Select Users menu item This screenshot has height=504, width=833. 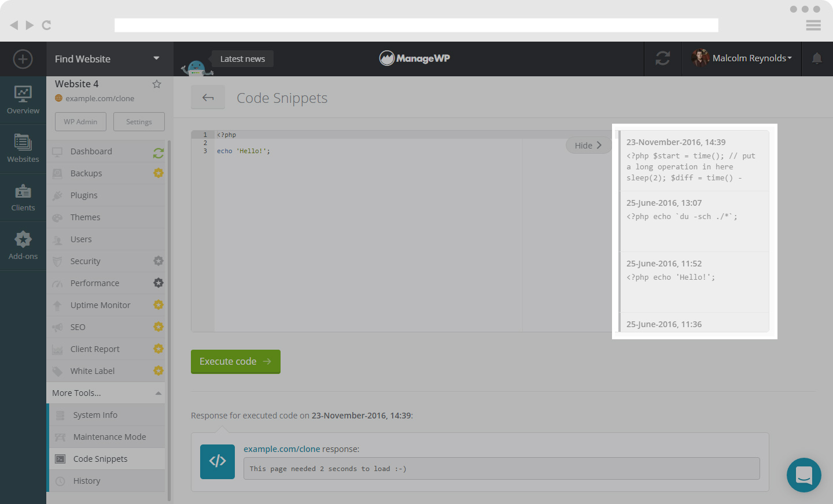pyautogui.click(x=106, y=239)
